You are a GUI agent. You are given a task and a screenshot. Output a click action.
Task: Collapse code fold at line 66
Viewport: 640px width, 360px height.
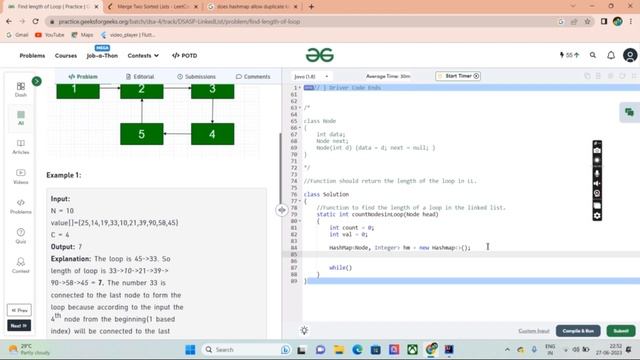coord(300,128)
